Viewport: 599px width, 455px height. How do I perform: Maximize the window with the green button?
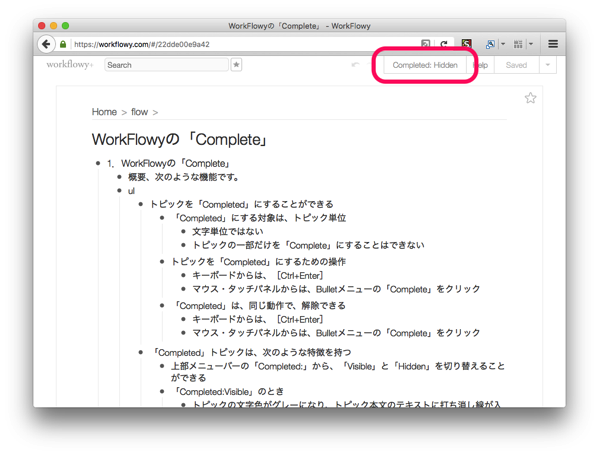pos(65,26)
